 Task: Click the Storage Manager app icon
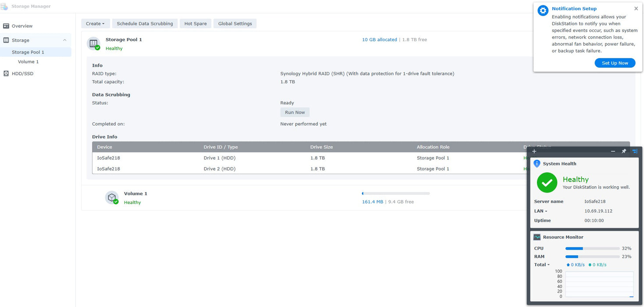[x=4, y=6]
